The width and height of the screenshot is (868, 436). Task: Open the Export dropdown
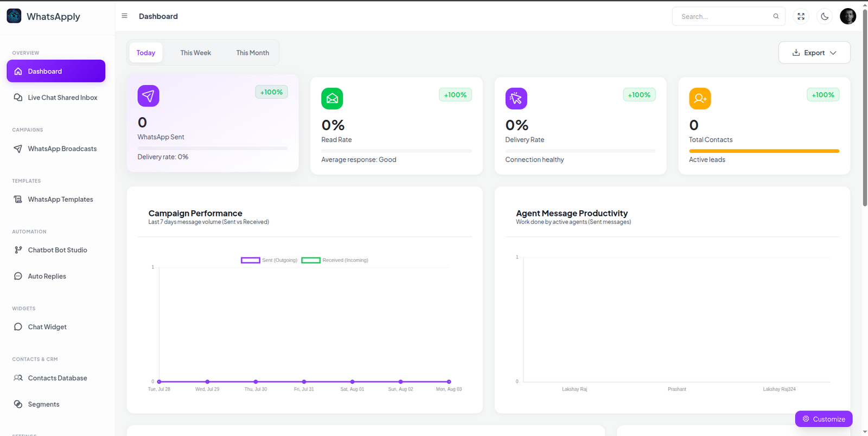point(814,53)
